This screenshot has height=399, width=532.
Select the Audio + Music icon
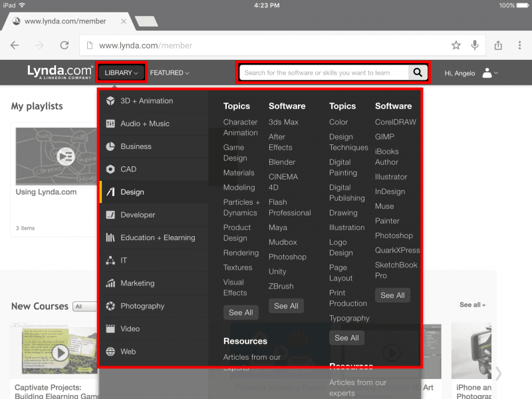[x=110, y=124]
